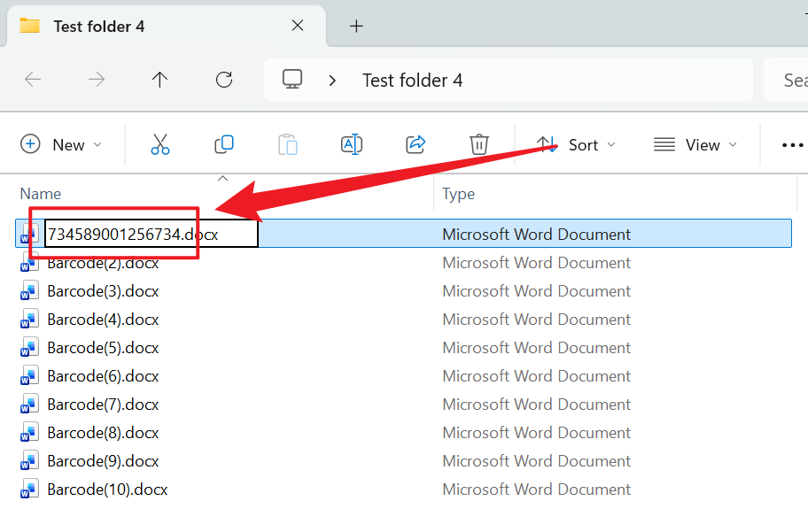The width and height of the screenshot is (808, 532).
Task: Select the Cut icon in the toolbar
Action: coord(160,143)
